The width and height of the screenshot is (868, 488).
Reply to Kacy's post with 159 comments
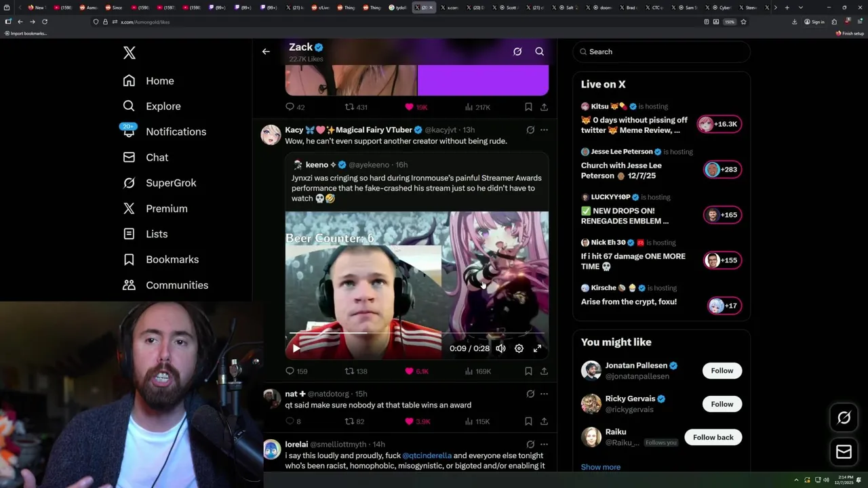tap(296, 371)
